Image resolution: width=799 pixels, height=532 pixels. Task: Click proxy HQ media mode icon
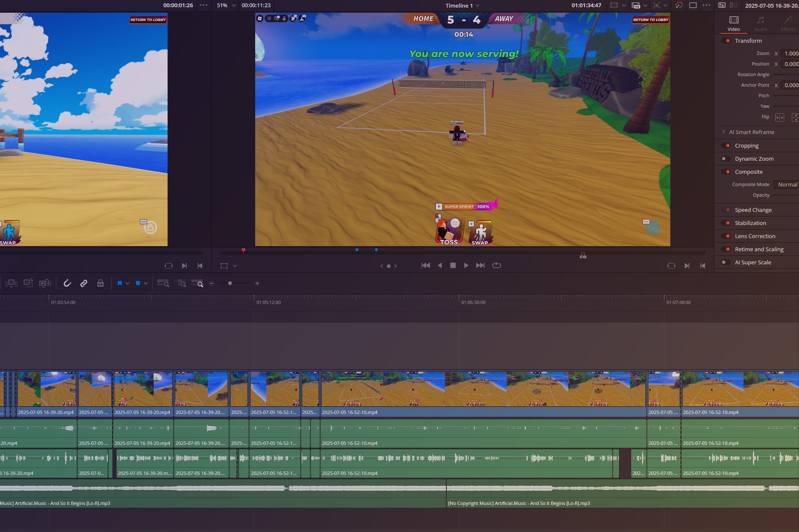point(636,5)
